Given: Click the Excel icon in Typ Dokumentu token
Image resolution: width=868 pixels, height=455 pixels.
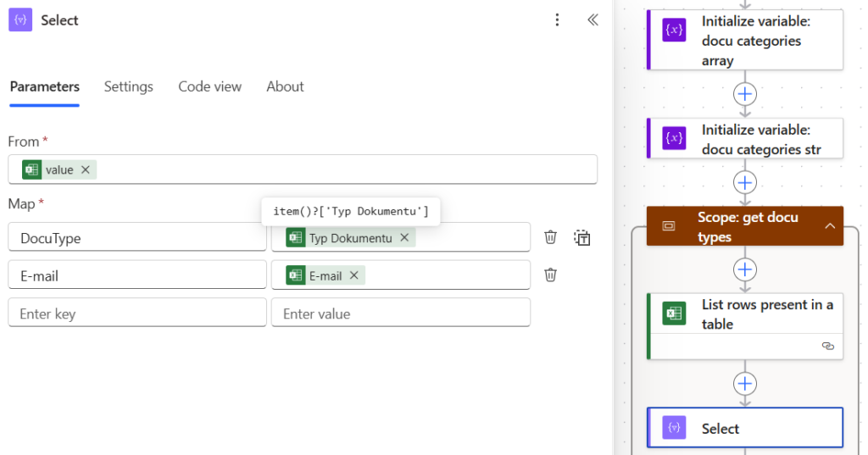Looking at the screenshot, I should [296, 238].
